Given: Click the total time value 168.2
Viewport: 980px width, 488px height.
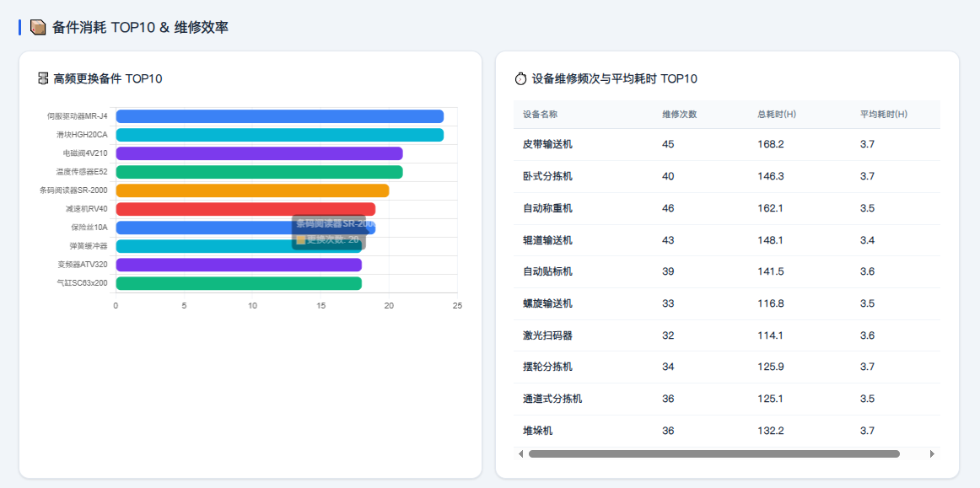Looking at the screenshot, I should [771, 144].
